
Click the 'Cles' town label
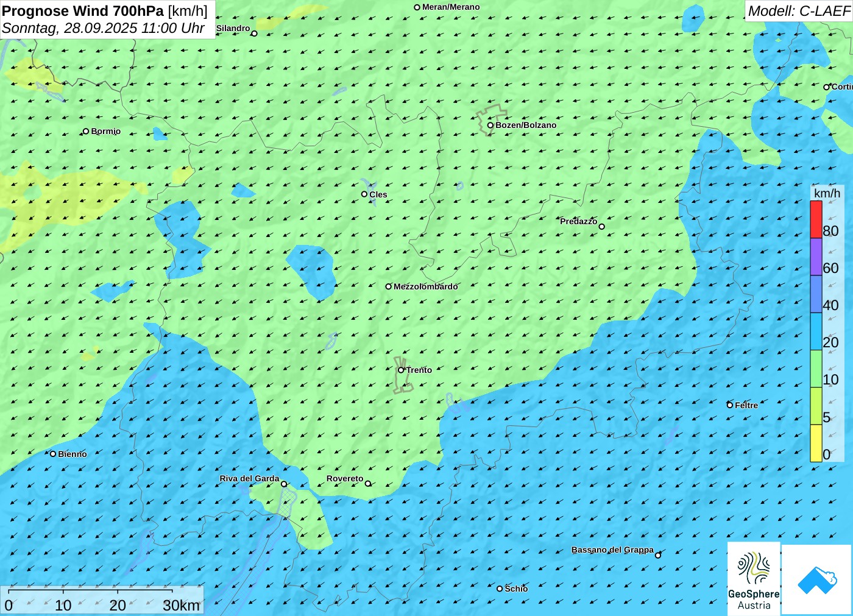(378, 194)
